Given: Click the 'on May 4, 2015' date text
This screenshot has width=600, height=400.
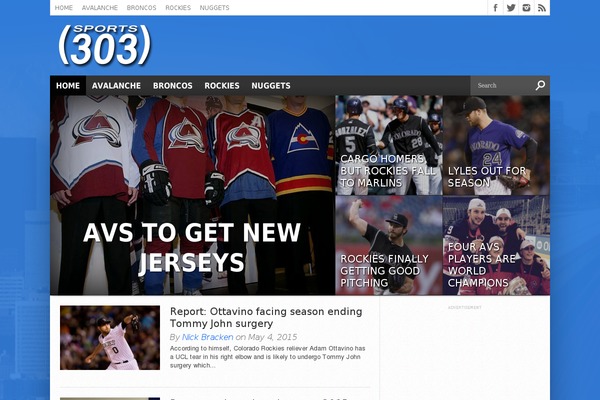Looking at the screenshot, I should [x=266, y=337].
